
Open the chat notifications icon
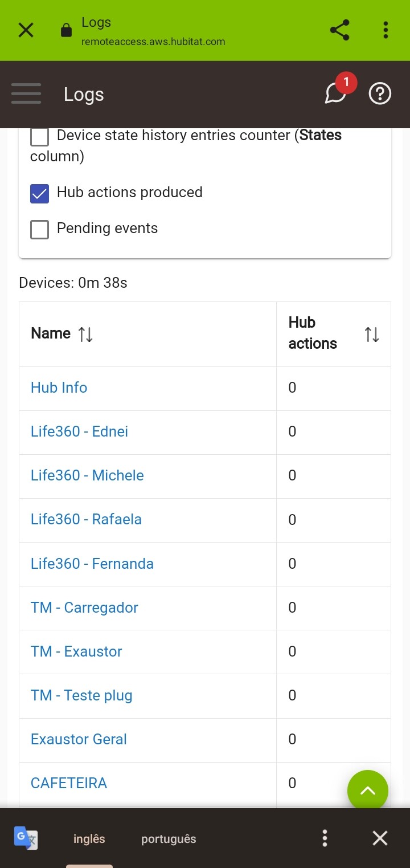[335, 94]
